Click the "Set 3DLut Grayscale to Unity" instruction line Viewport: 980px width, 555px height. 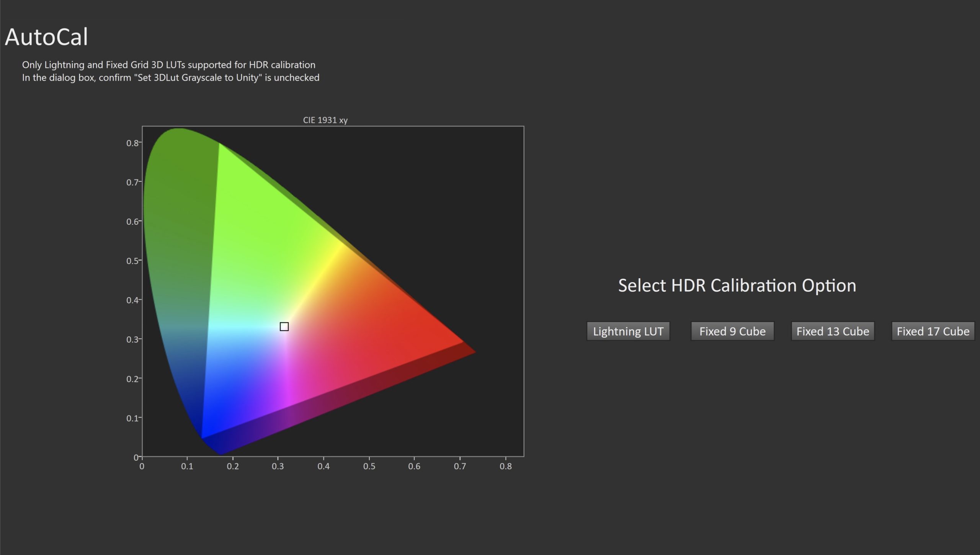tap(171, 78)
